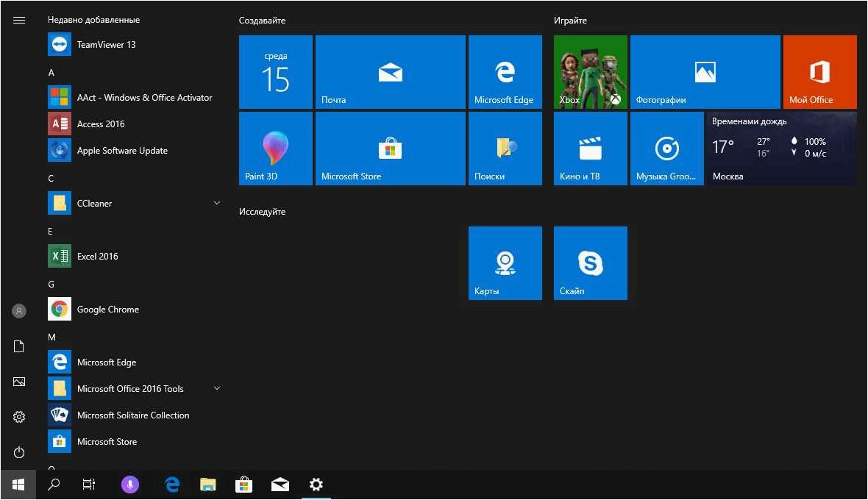Screen dimensions: 868x500
Task: Click the letter M list header
Action: [51, 337]
